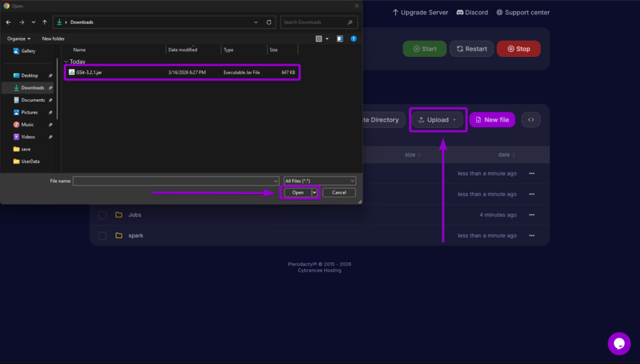Navigate up one folder level in the dialog

click(44, 22)
